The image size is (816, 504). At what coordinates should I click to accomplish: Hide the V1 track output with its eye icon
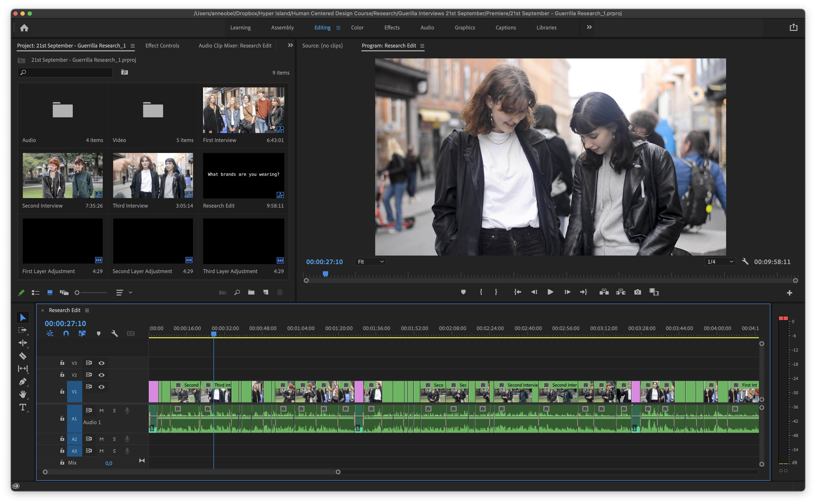point(102,387)
